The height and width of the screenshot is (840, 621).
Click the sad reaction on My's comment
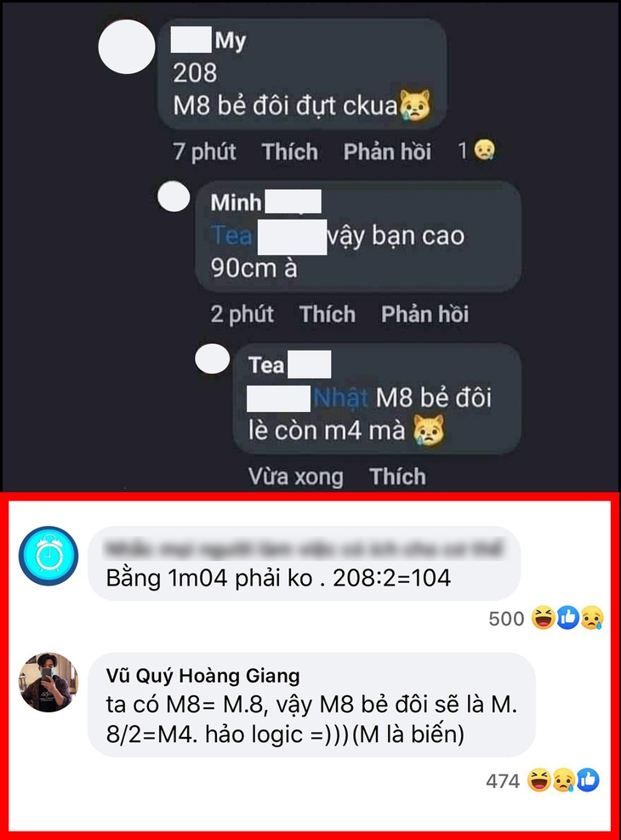click(x=485, y=151)
